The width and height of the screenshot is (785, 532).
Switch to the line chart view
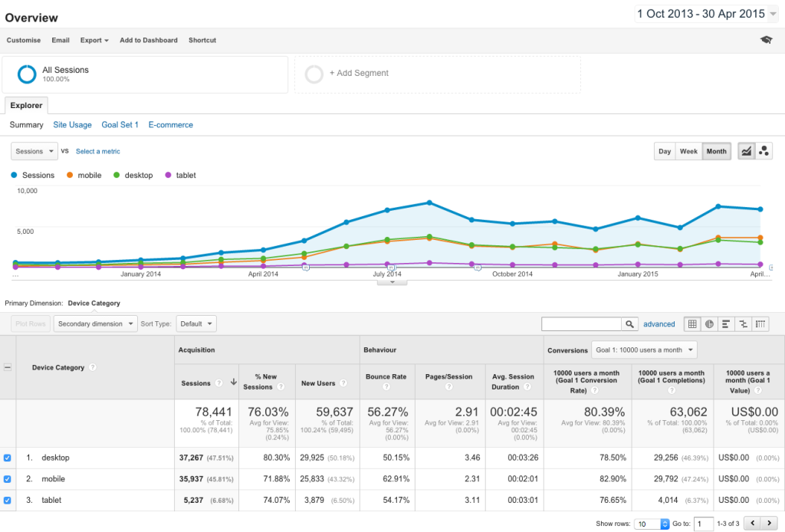pyautogui.click(x=746, y=151)
